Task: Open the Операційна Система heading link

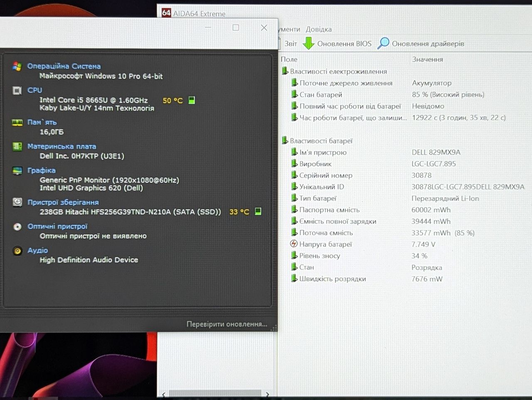Action: point(64,66)
